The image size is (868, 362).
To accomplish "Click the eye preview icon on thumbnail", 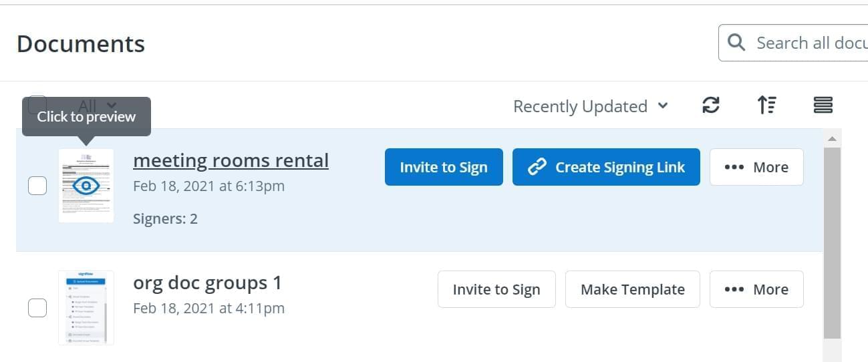I will pyautogui.click(x=86, y=185).
